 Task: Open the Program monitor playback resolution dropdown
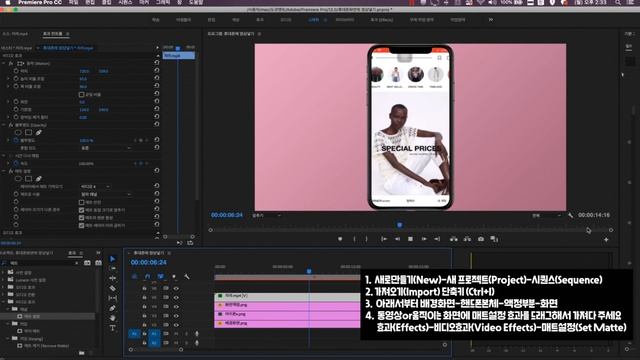point(546,215)
